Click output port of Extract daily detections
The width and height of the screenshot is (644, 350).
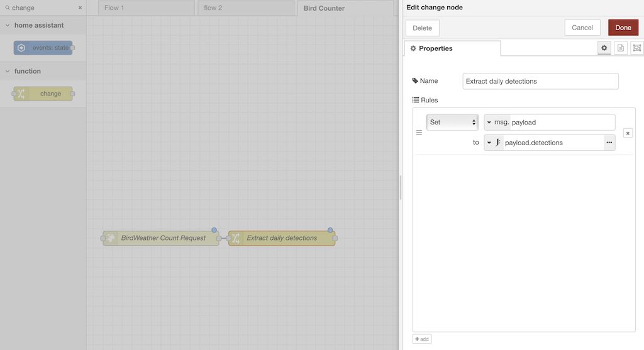tap(335, 238)
